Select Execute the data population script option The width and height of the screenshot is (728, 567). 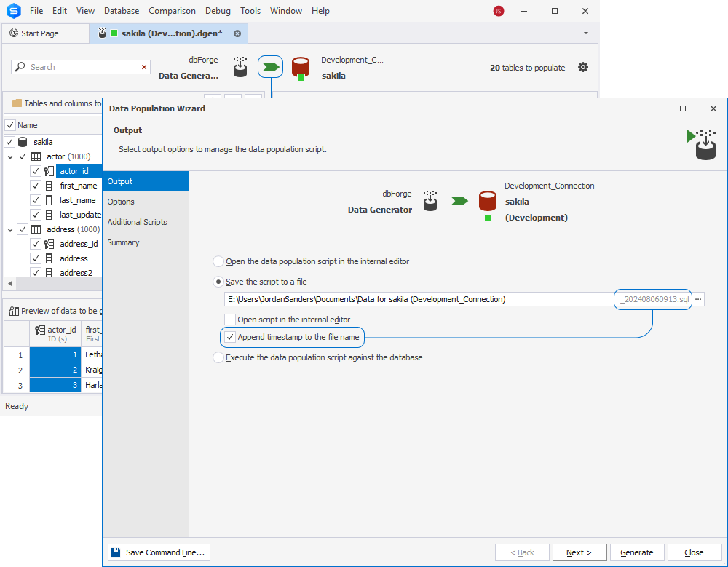(218, 357)
